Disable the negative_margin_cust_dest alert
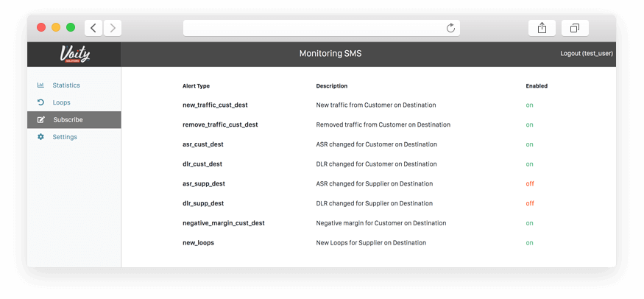Viewport: 644px width, 299px height. tap(529, 223)
